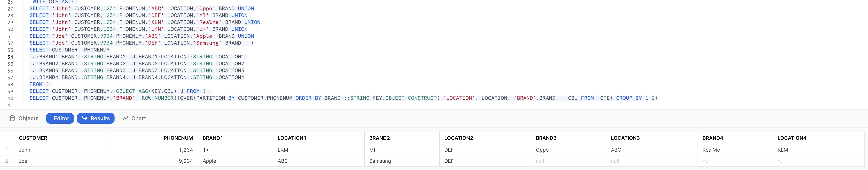Select result row number 2
The image size is (868, 170).
pos(6,161)
